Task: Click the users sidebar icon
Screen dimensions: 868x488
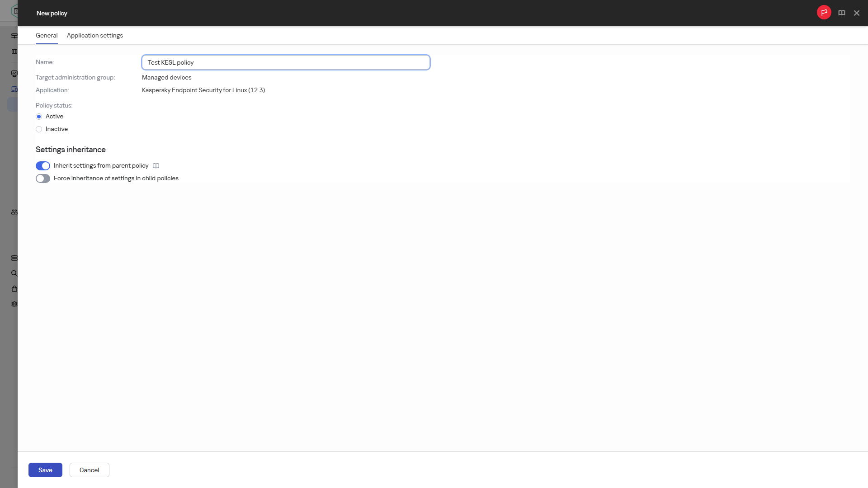Action: [x=14, y=212]
